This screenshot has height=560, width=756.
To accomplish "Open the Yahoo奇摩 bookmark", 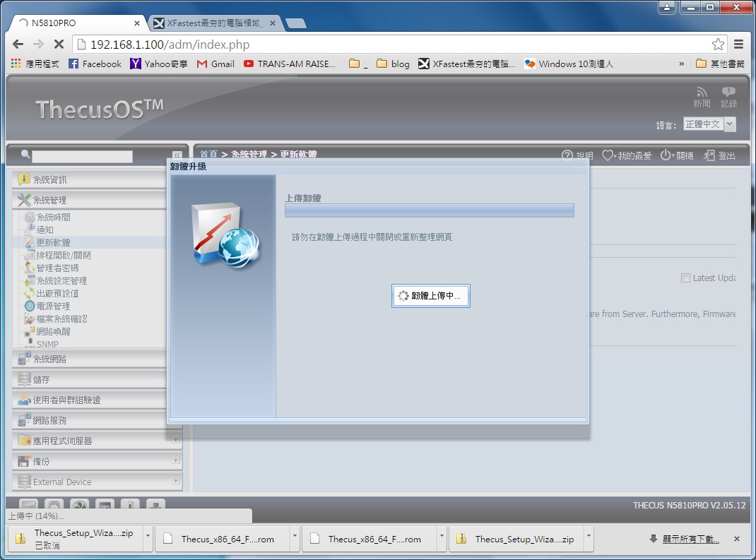I will [159, 64].
